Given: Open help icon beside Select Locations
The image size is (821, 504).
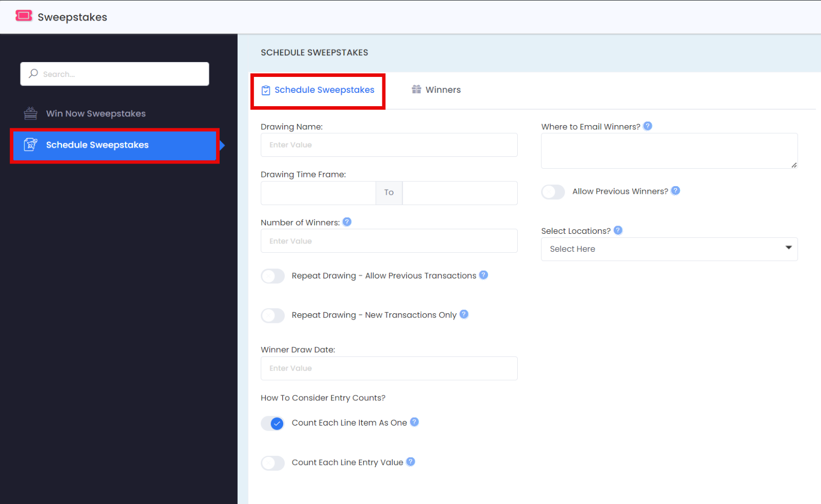Looking at the screenshot, I should point(618,230).
